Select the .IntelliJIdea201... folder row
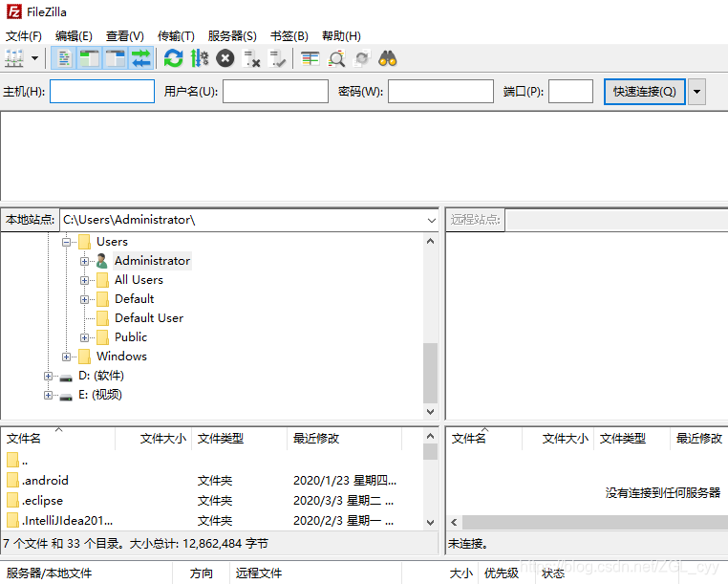This screenshot has height=584, width=728. [212, 520]
